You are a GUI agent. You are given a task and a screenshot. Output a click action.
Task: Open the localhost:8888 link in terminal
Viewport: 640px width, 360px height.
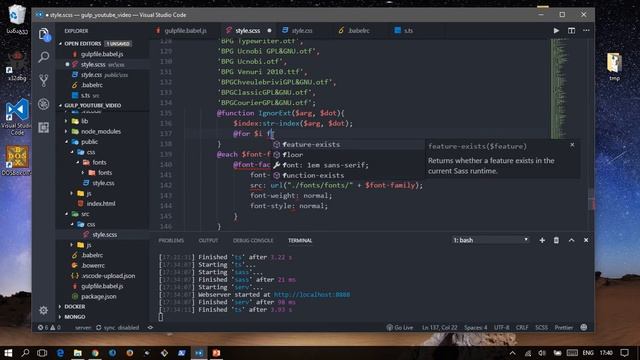(x=312, y=294)
